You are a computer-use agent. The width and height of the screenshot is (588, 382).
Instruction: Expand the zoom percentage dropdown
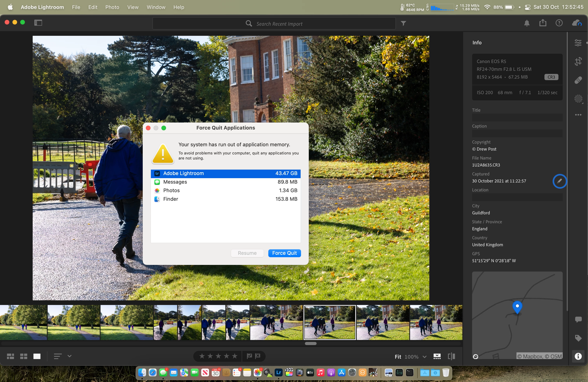point(424,357)
